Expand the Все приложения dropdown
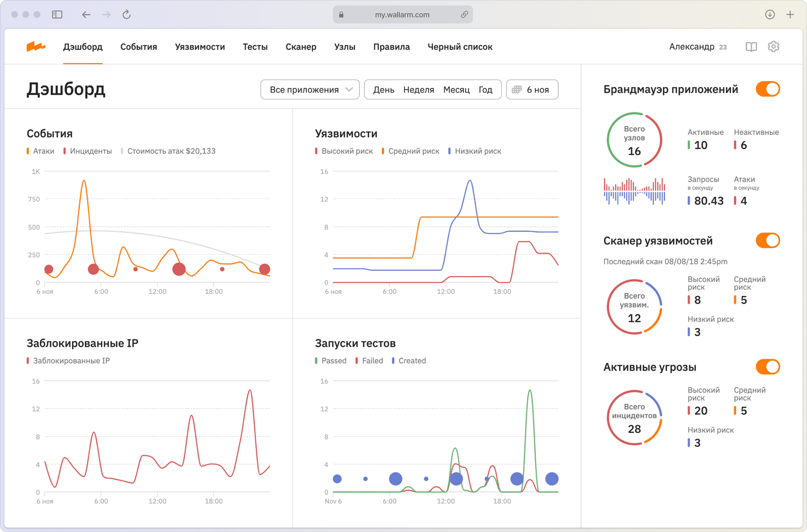Image resolution: width=807 pixels, height=532 pixels. coord(309,90)
